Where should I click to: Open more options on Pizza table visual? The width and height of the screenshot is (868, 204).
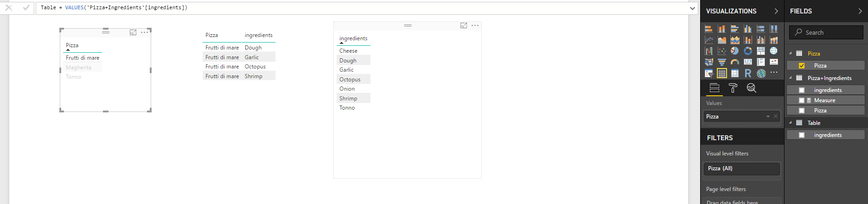click(x=145, y=32)
